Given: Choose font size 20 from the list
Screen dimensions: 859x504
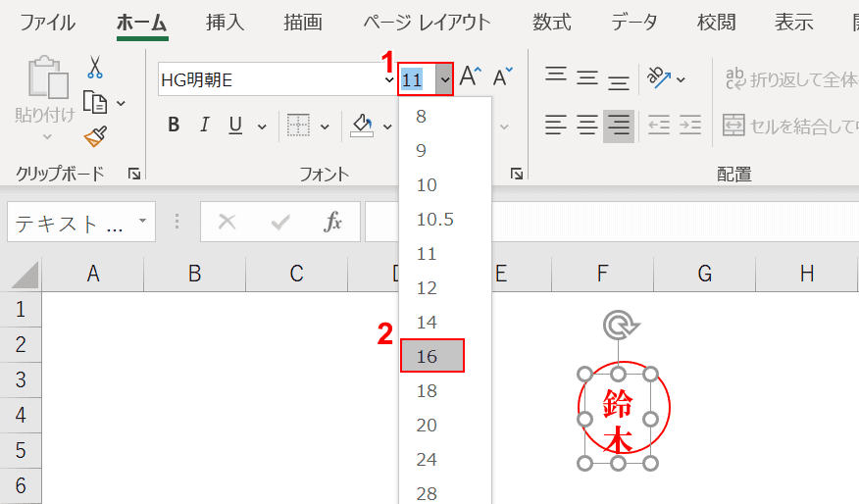Looking at the screenshot, I should coord(445,426).
